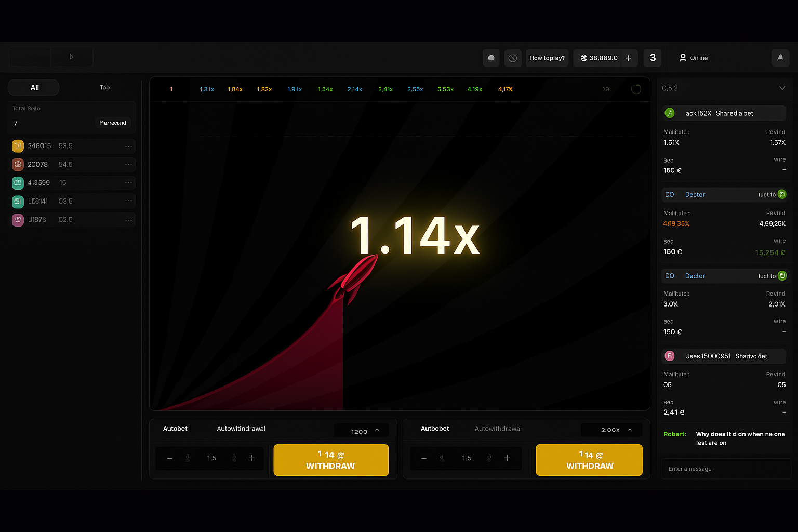Click the plus icon beside balance 38,889.0

(628, 58)
